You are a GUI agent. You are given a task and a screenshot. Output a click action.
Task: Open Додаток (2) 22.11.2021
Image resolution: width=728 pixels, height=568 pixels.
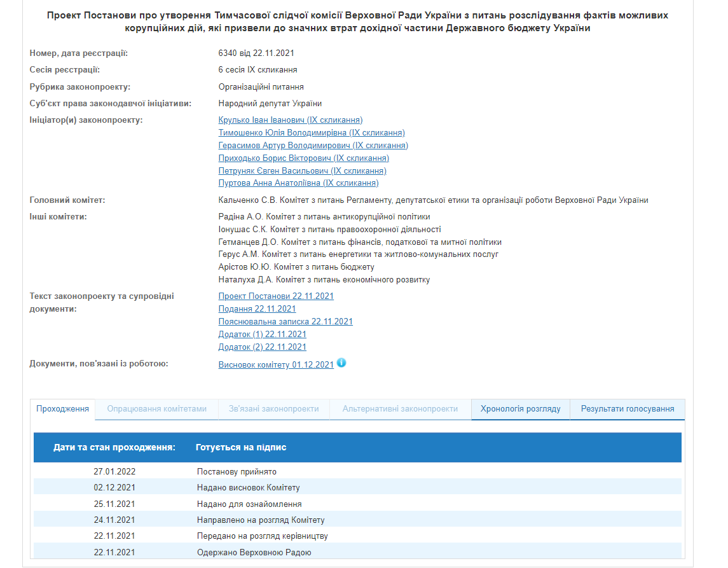263,347
